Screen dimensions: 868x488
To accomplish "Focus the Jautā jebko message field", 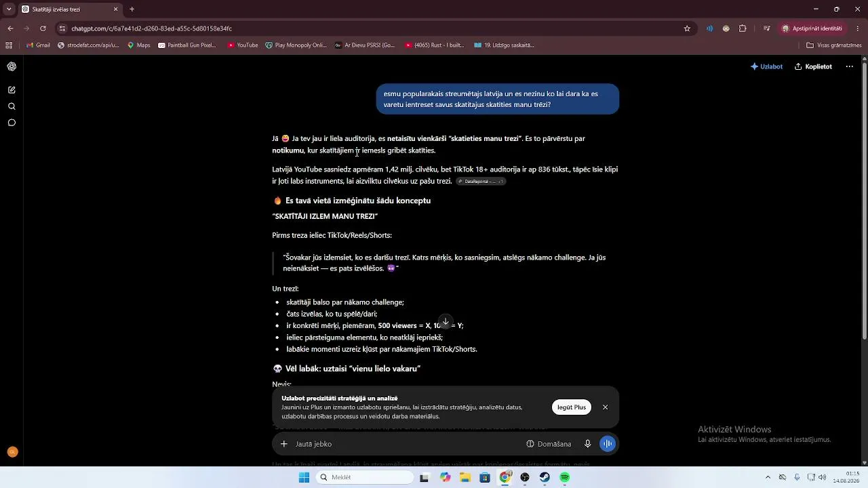I will point(407,444).
